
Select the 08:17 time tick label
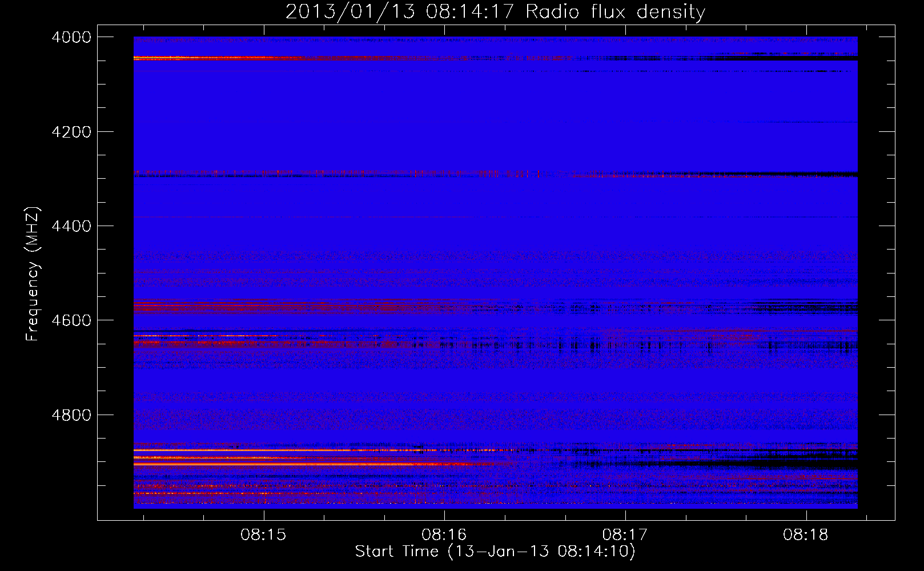[625, 535]
